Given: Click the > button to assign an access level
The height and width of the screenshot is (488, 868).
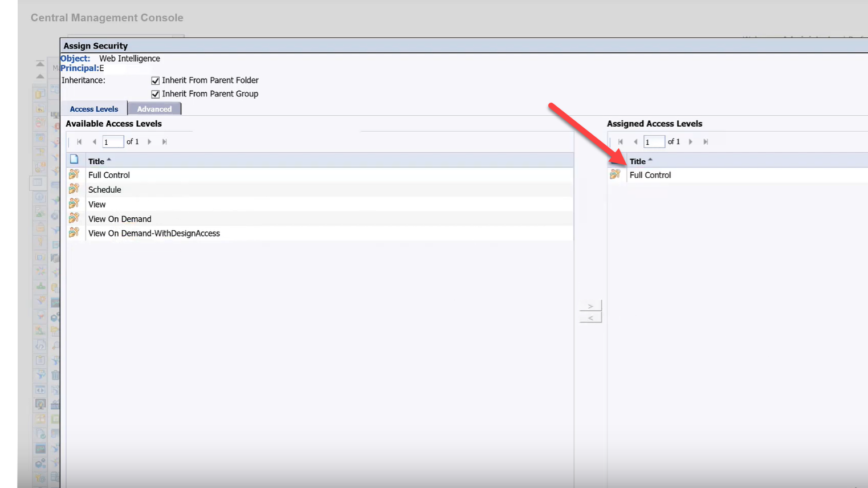Looking at the screenshot, I should 590,306.
